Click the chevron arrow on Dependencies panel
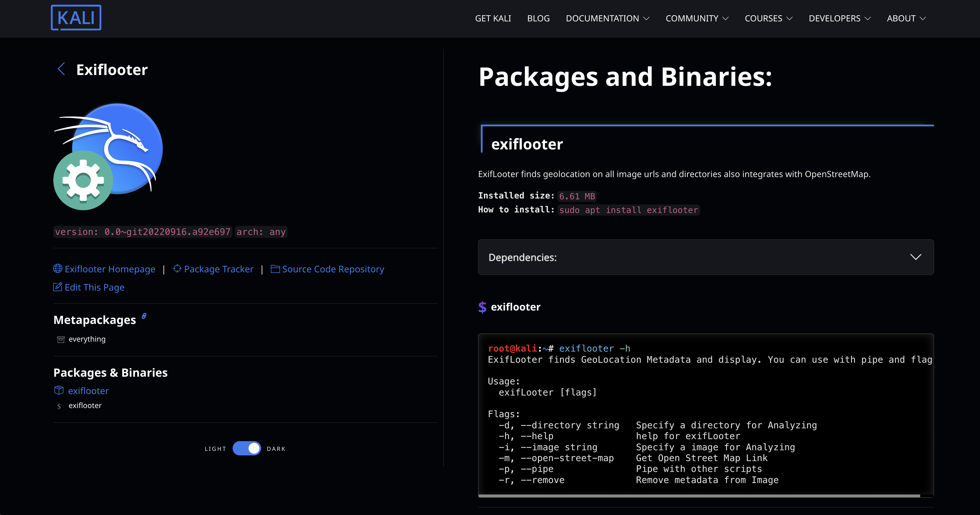Viewport: 980px width, 515px height. 916,257
